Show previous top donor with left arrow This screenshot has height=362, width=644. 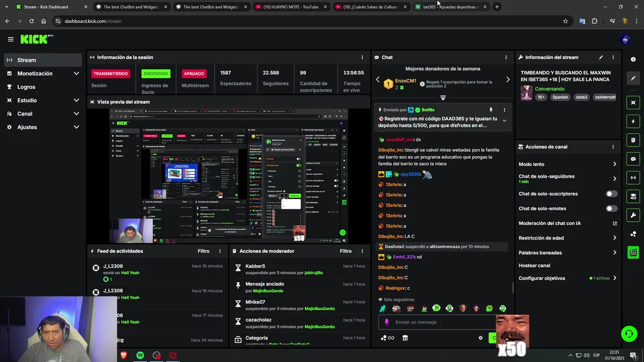click(x=378, y=79)
